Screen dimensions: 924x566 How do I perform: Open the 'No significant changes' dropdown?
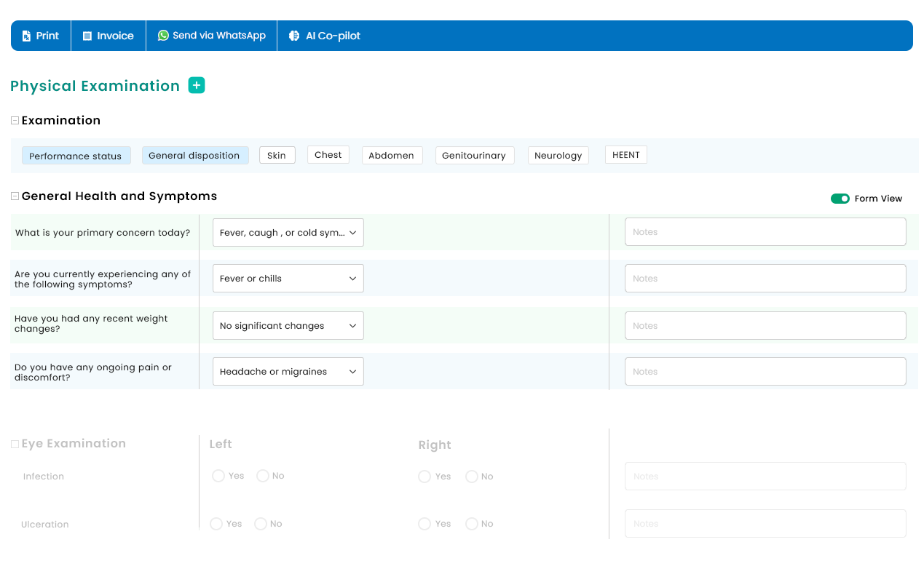[288, 326]
